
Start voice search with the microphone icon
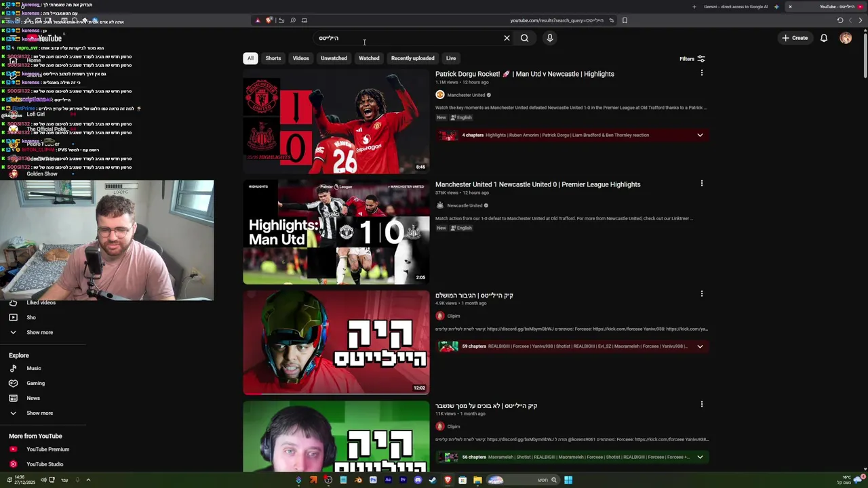550,38
